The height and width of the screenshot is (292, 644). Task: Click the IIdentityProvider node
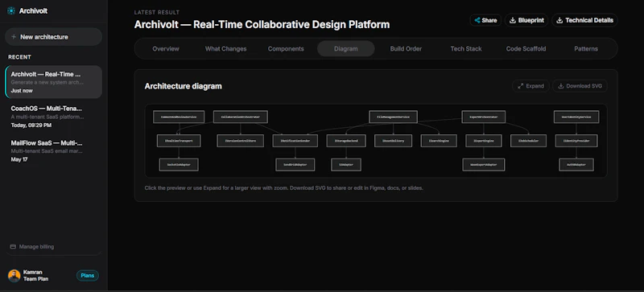[576, 141]
